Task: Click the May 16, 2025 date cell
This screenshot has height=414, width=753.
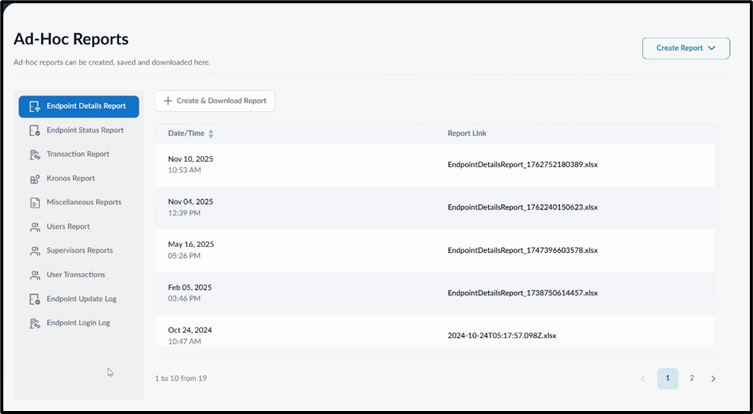Action: click(191, 244)
